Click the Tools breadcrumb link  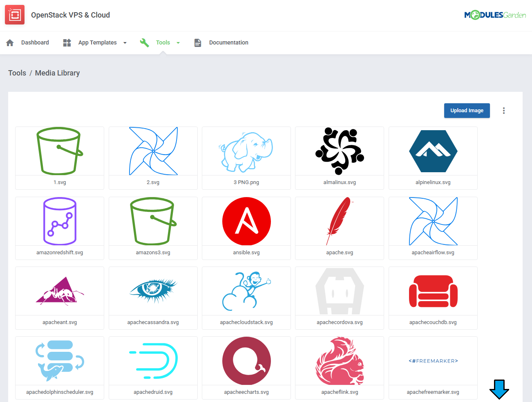tap(17, 73)
